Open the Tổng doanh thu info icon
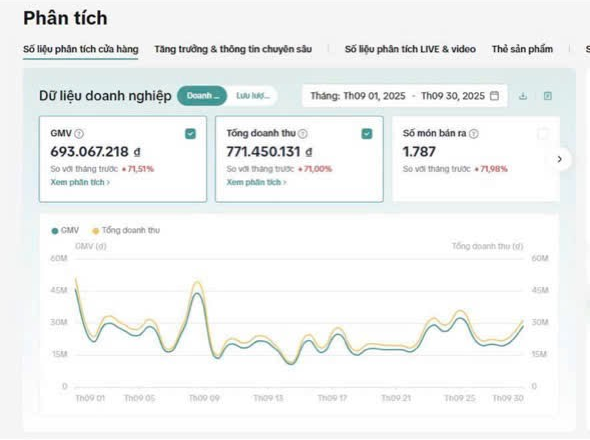Image resolution: width=590 pixels, height=440 pixels. (303, 134)
